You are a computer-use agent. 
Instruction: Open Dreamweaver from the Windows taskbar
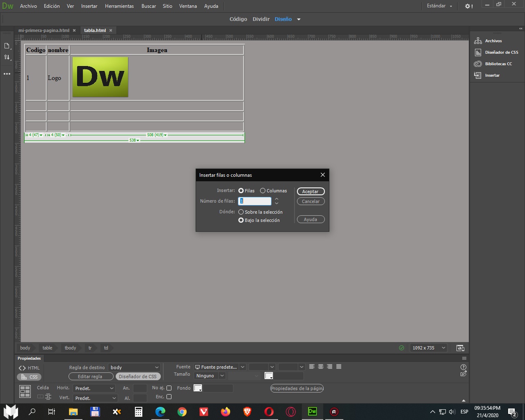pyautogui.click(x=312, y=411)
